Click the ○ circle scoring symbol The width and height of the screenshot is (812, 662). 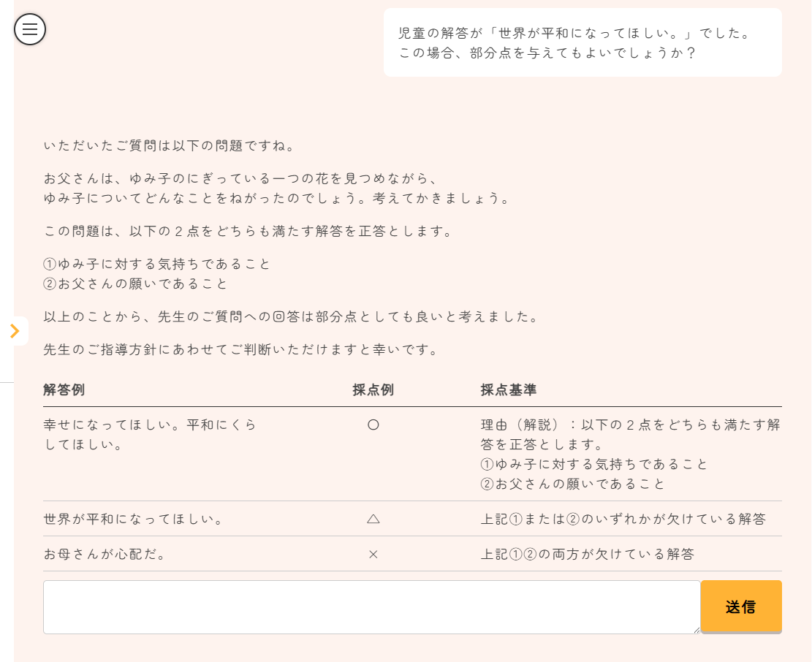tap(373, 425)
